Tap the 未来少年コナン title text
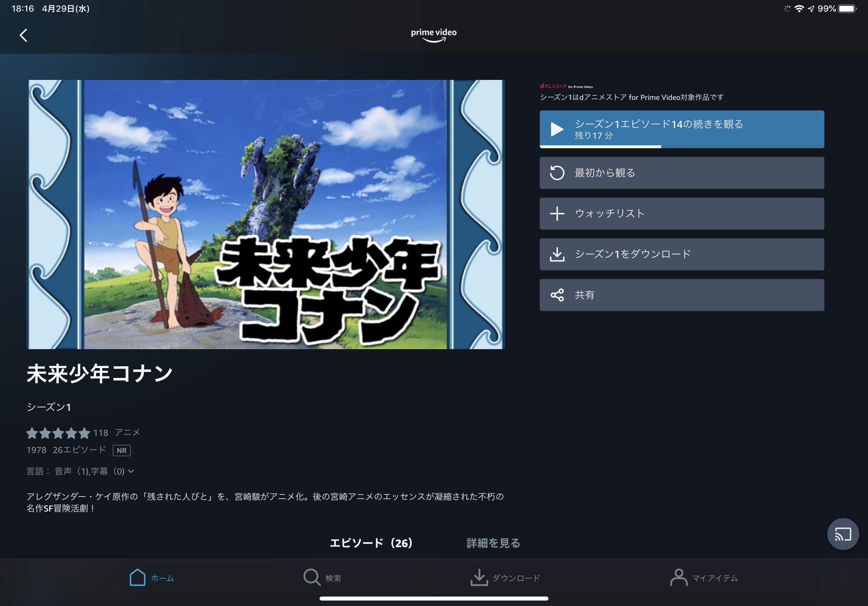Viewport: 868px width, 606px height. [x=100, y=373]
